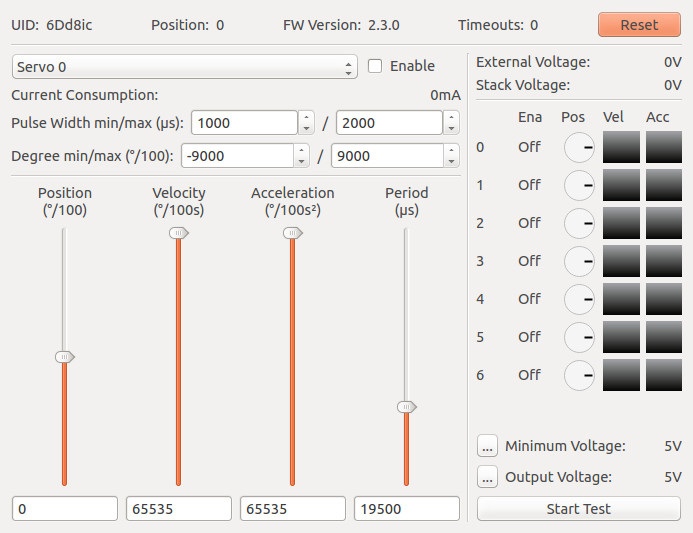Image resolution: width=693 pixels, height=533 pixels.
Task: Click the velocity indicator for servo 0
Action: click(x=621, y=147)
